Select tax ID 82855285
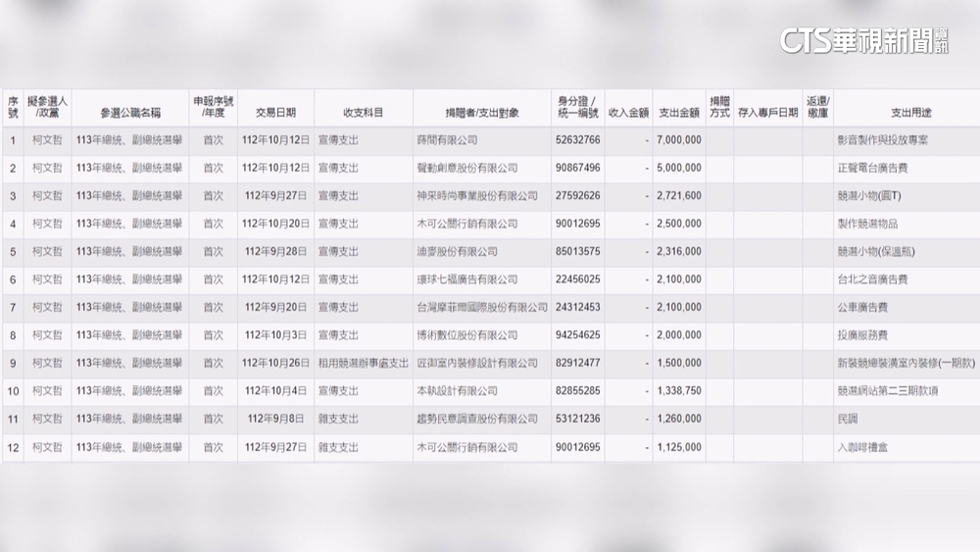The image size is (980, 552). (577, 391)
